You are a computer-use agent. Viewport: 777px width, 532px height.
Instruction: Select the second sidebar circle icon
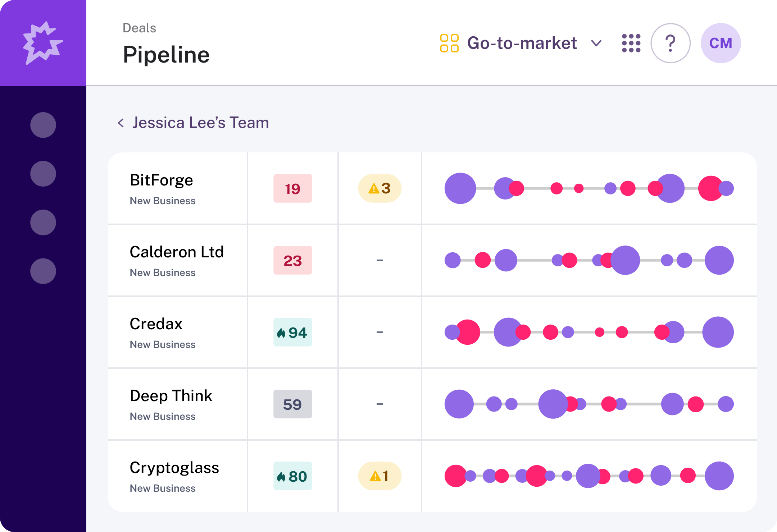click(43, 174)
